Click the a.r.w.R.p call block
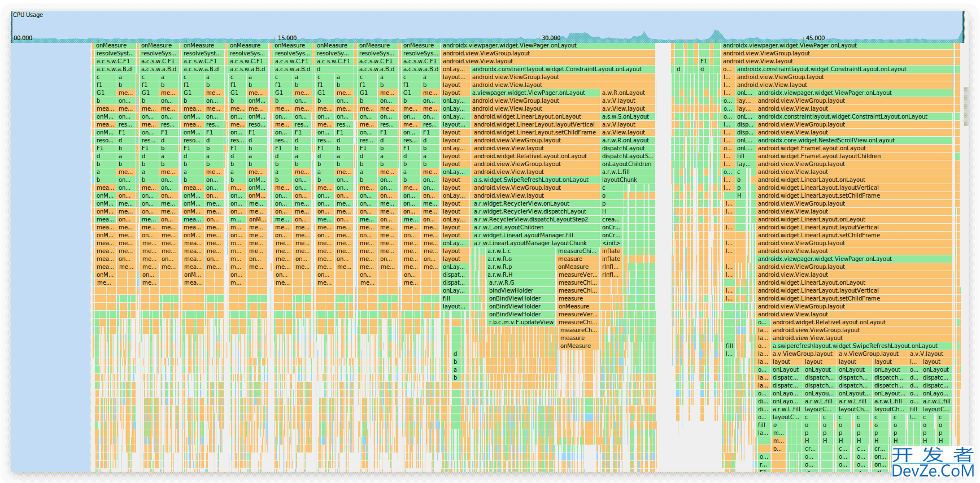This screenshot has width=980, height=483. point(520,267)
